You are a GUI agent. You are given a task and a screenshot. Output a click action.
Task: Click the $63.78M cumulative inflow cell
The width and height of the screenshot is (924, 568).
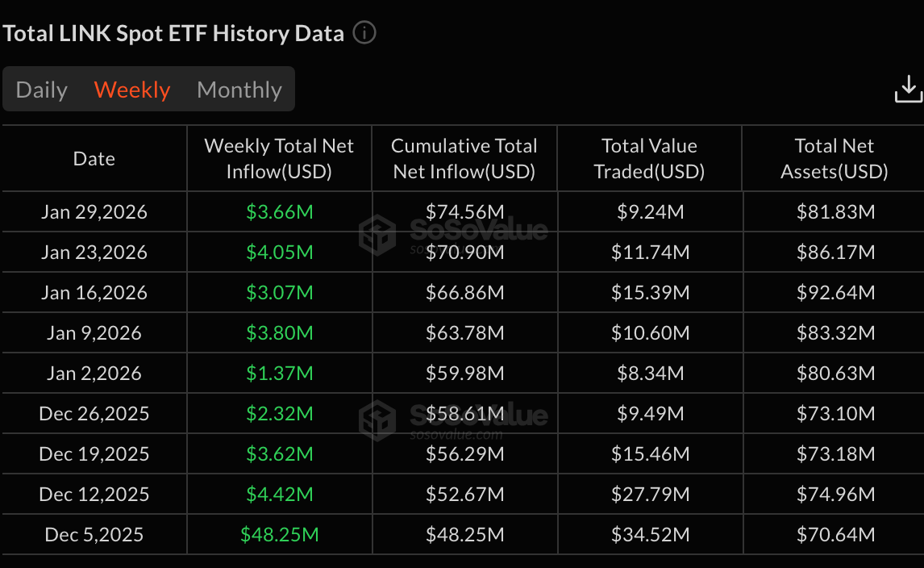[464, 332]
